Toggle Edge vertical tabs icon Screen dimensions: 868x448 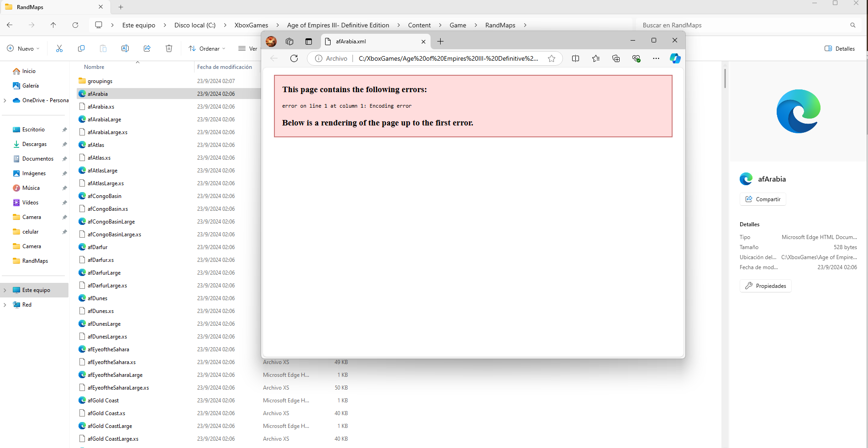click(309, 42)
